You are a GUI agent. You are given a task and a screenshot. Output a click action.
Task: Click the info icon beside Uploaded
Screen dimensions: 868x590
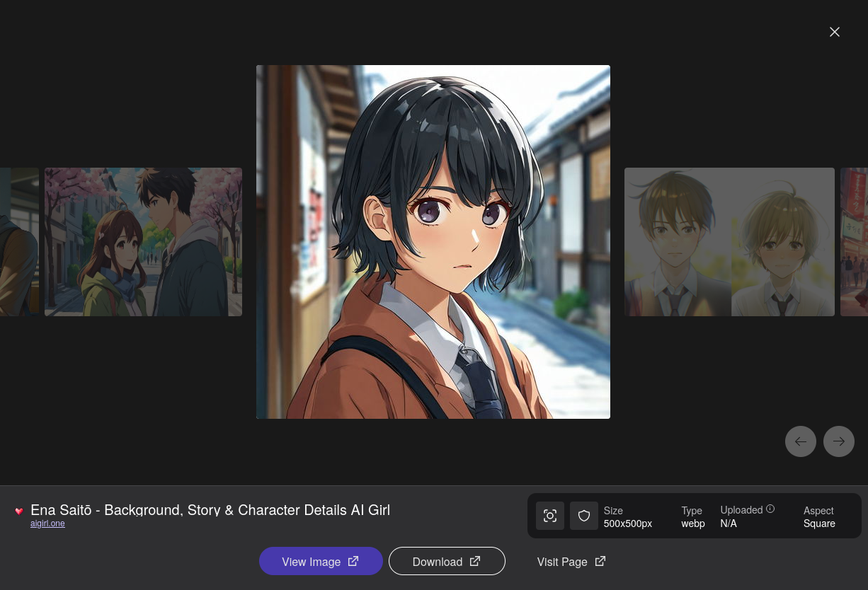(x=770, y=509)
